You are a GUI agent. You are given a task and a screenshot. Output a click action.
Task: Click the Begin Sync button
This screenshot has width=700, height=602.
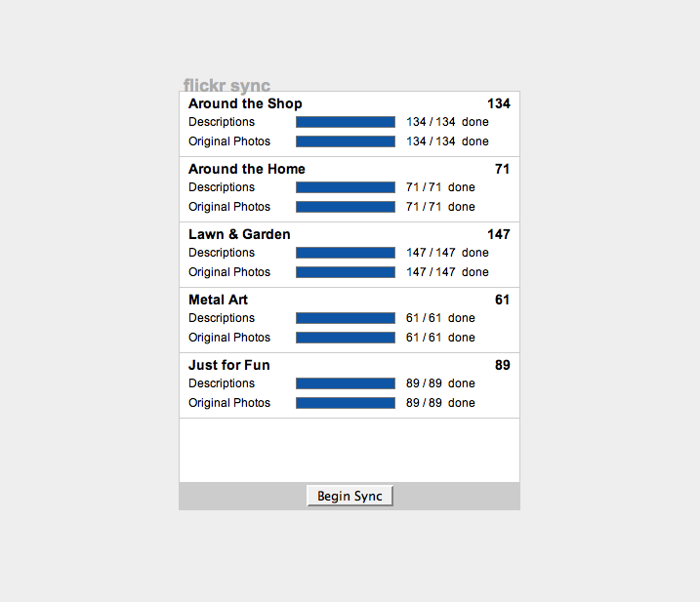click(350, 496)
